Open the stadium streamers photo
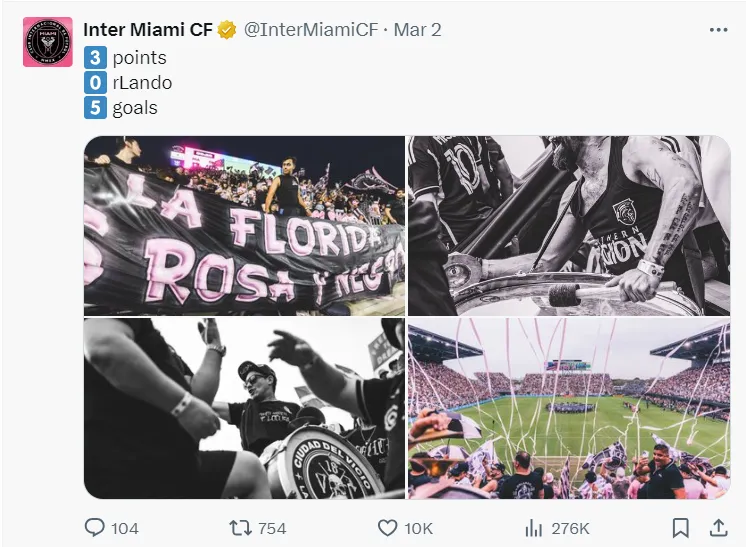The height and width of the screenshot is (547, 746). click(569, 408)
